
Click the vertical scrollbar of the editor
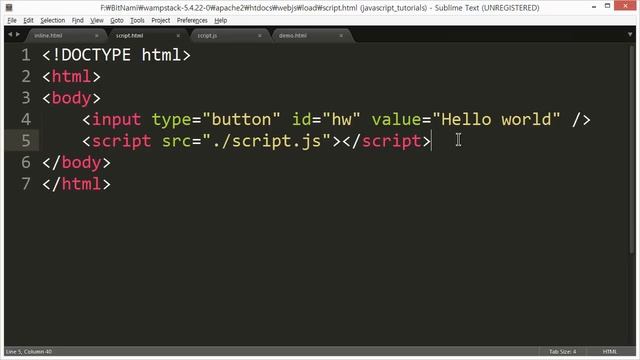pos(632,149)
